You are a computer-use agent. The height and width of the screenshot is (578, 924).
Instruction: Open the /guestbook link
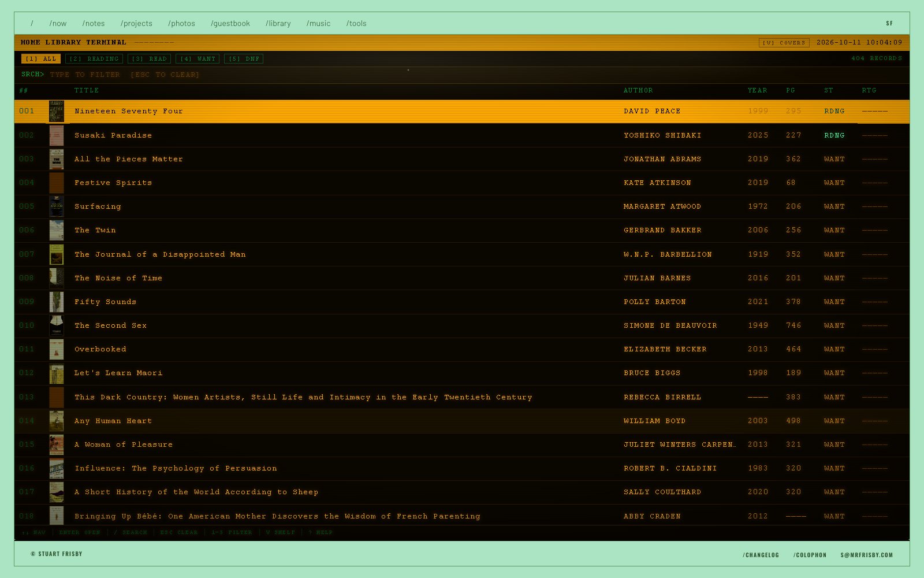coord(230,24)
